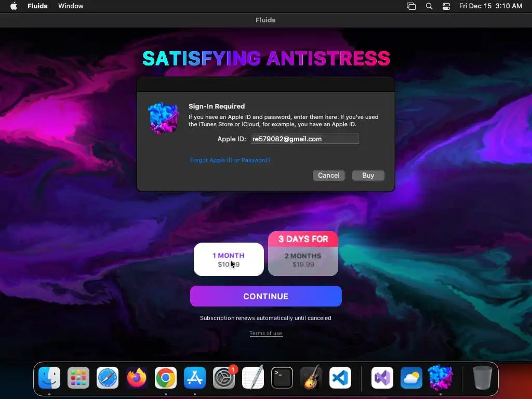Launch Safari from the dock
This screenshot has width=532, height=399.
click(x=108, y=378)
